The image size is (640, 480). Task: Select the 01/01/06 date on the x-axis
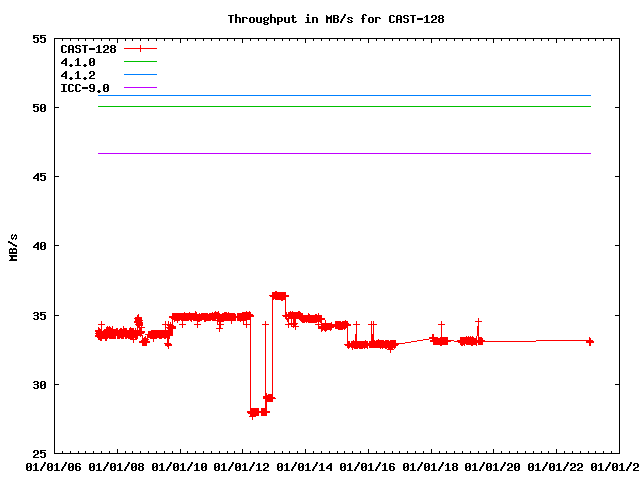click(x=54, y=466)
